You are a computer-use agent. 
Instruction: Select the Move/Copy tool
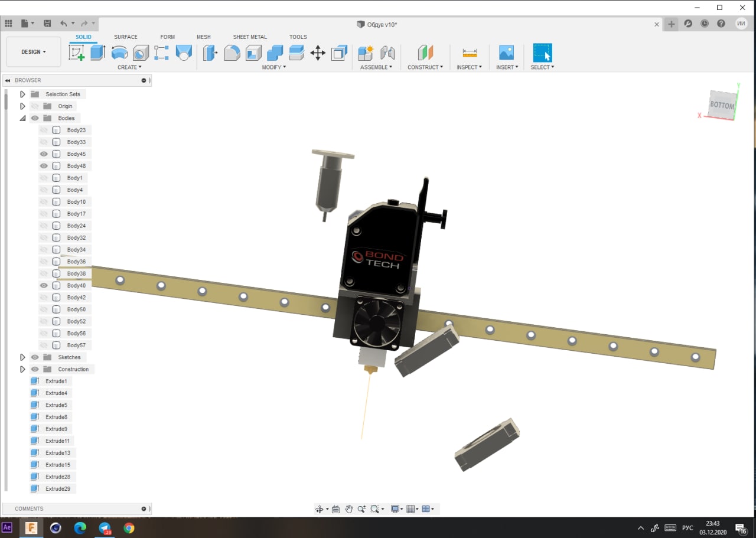click(318, 53)
